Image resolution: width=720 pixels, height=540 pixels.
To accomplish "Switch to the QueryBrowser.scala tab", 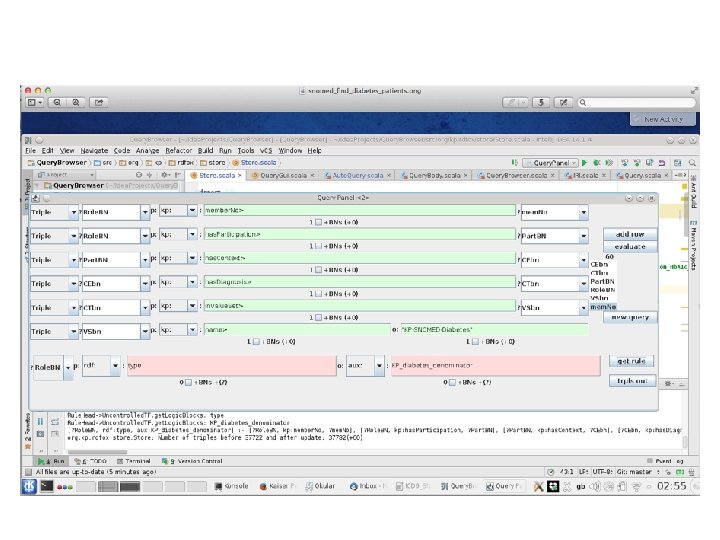I will click(516, 175).
